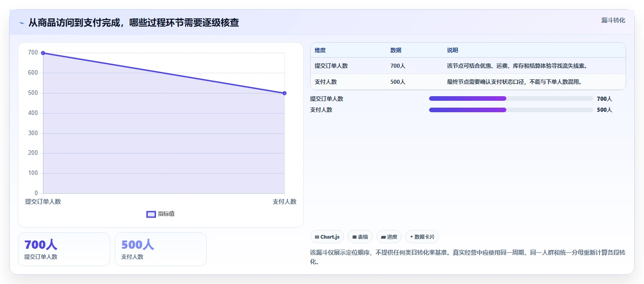The image size is (644, 284).
Task: Click the 该节点可结合优惠 description cell
Action: pyautogui.click(x=517, y=66)
